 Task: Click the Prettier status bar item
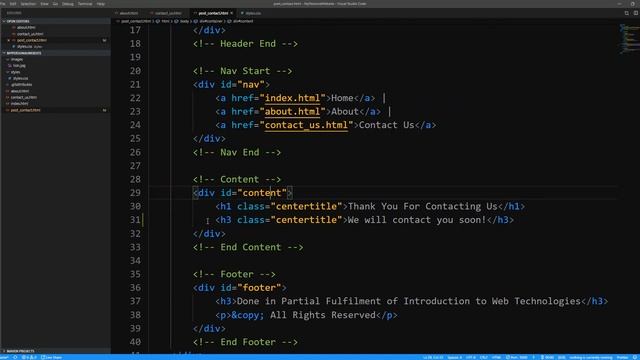coord(622,357)
